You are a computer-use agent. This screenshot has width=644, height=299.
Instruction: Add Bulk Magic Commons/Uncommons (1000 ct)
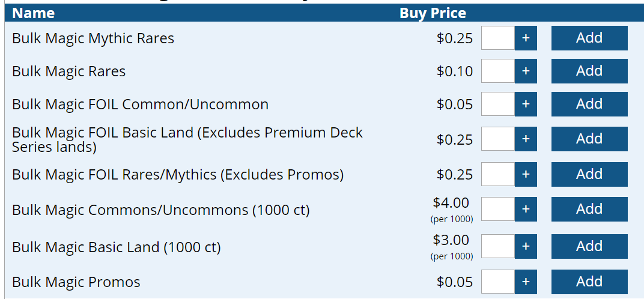pos(589,209)
